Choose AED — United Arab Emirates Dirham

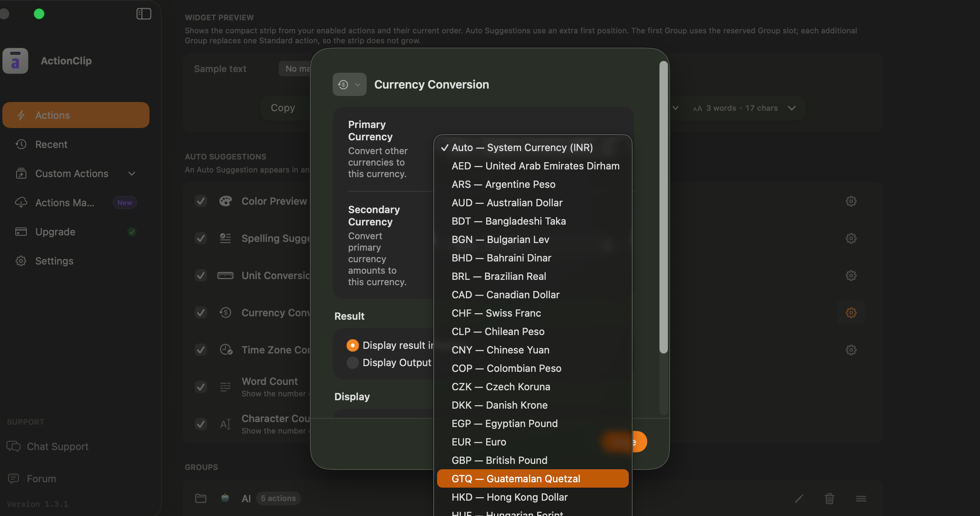point(533,166)
